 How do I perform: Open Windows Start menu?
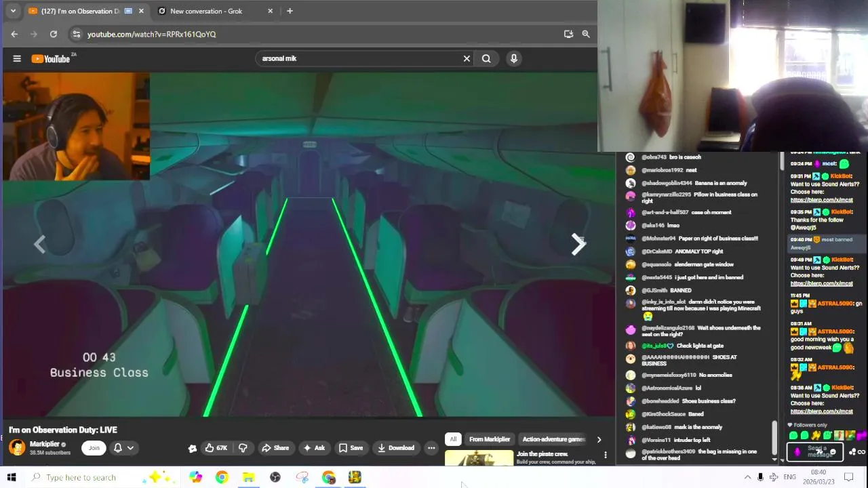click(x=12, y=477)
